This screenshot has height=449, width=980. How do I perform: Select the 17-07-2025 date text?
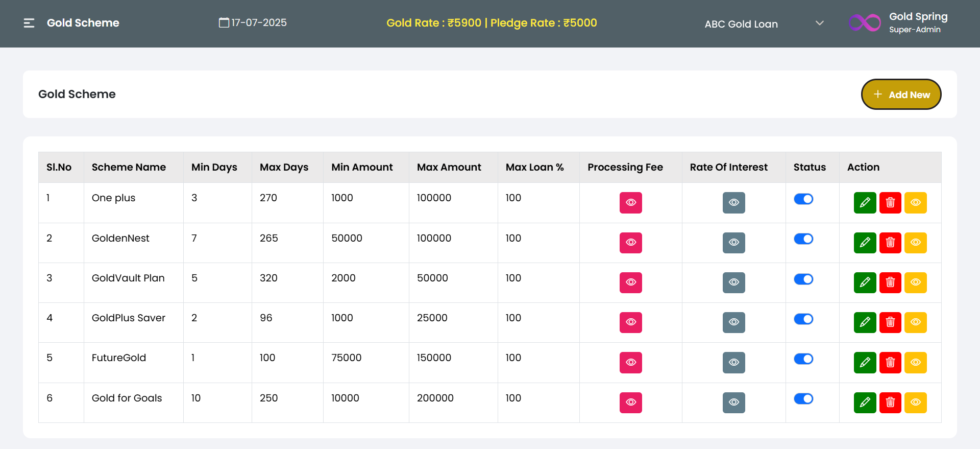[259, 22]
